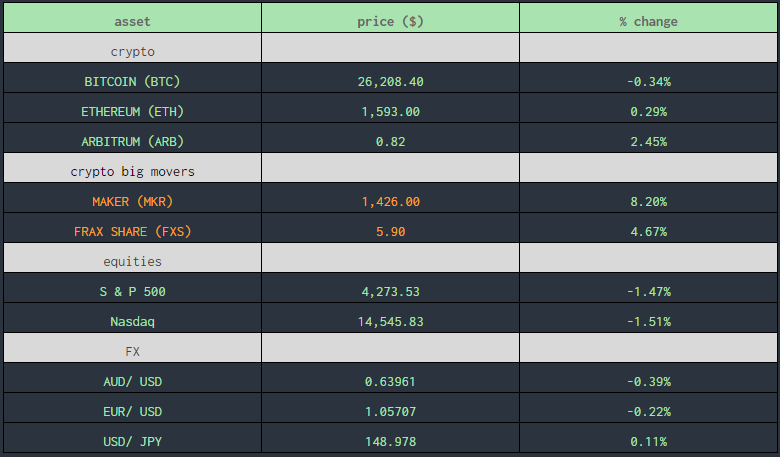Click the Nasdaq price 14,545.83
780x457 pixels.
point(390,322)
